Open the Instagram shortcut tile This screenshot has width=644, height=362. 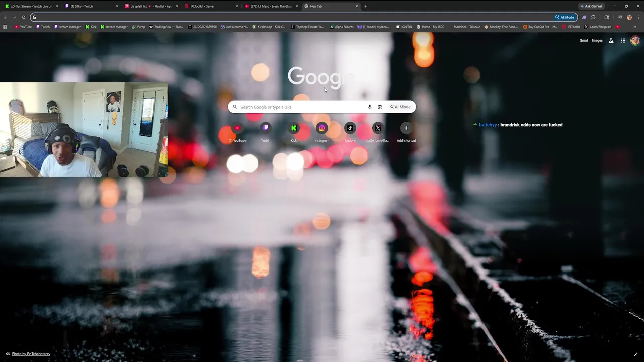click(x=322, y=132)
